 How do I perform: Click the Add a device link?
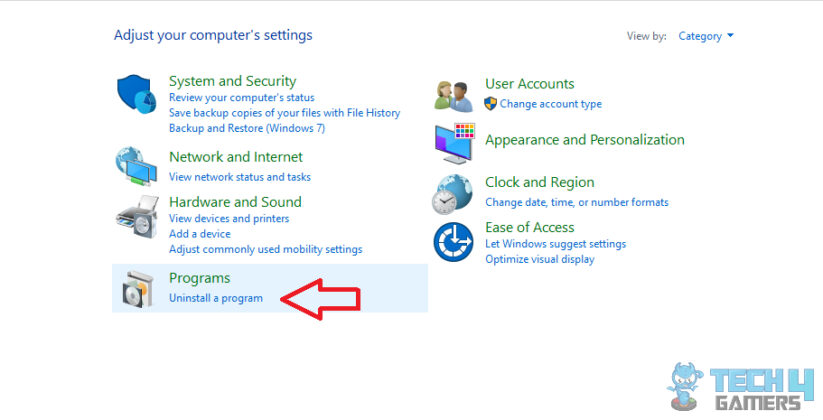[x=200, y=234]
